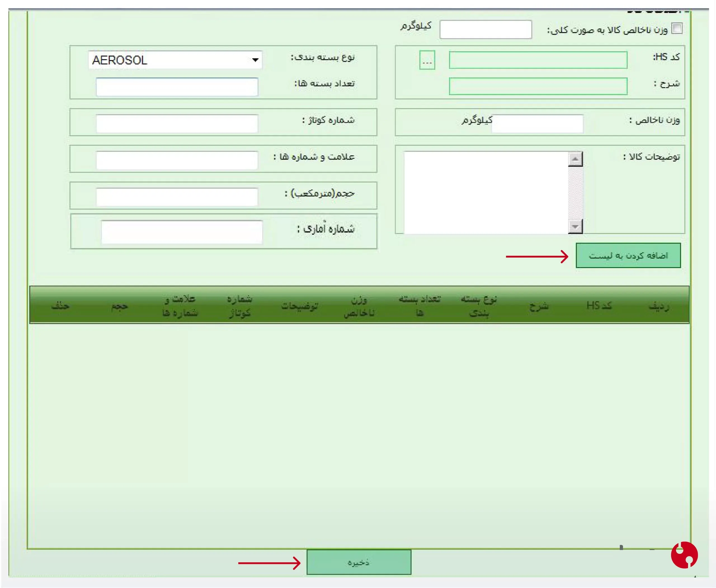Click the 'حجم(مترمکعب)' volume field

[x=177, y=197]
